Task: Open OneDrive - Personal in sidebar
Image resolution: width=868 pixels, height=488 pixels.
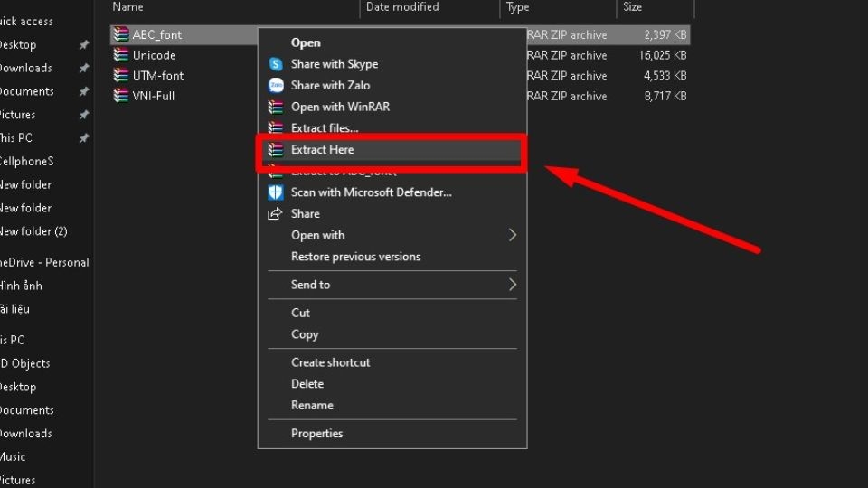Action: (x=44, y=262)
